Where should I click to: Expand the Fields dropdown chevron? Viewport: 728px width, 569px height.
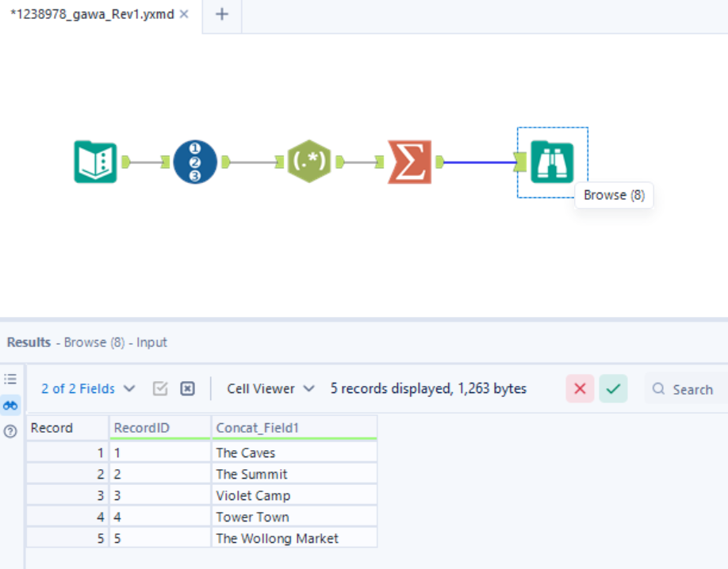pos(130,388)
